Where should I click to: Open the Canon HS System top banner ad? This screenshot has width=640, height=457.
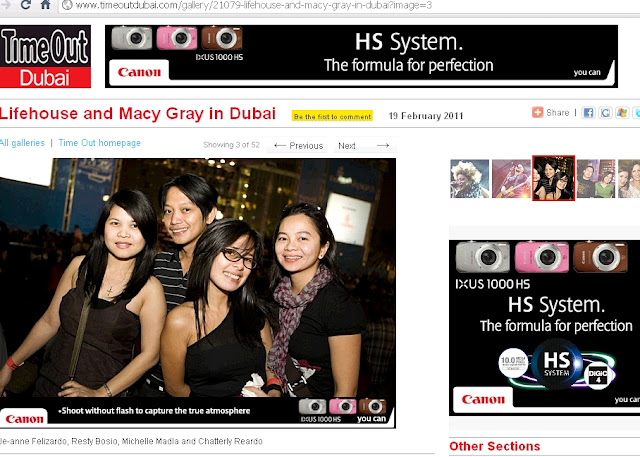tap(361, 56)
